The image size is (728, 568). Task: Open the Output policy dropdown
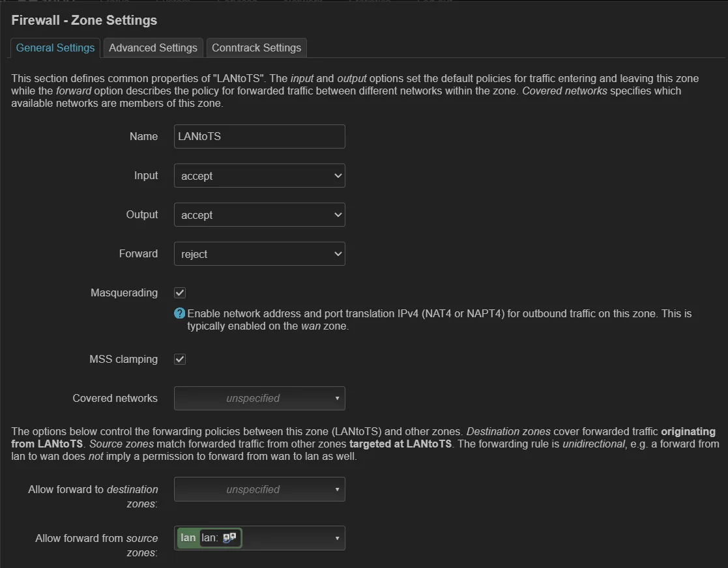pyautogui.click(x=259, y=215)
